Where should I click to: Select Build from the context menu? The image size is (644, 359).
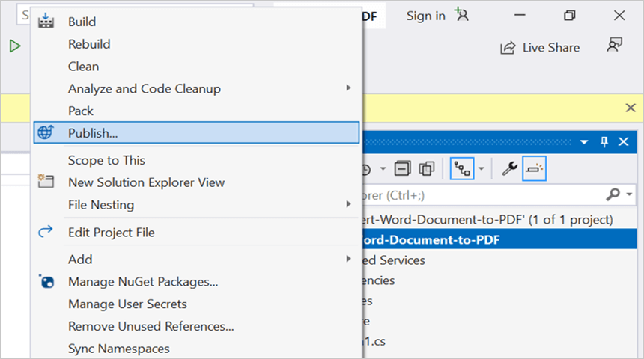pos(196,22)
